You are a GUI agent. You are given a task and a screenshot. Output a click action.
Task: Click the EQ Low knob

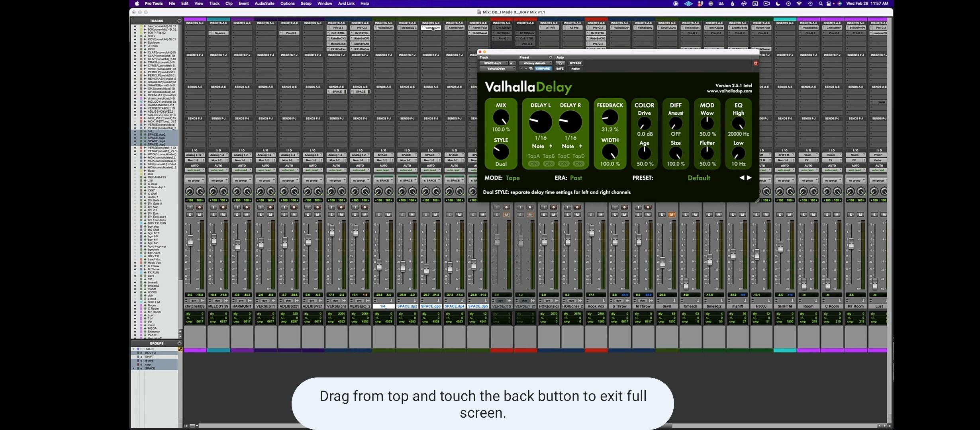pos(738,153)
